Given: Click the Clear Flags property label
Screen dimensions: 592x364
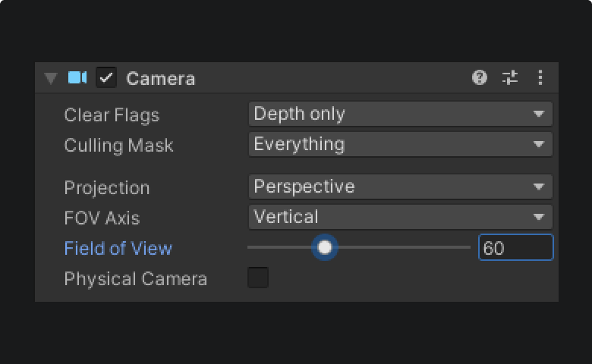Looking at the screenshot, I should pyautogui.click(x=112, y=115).
